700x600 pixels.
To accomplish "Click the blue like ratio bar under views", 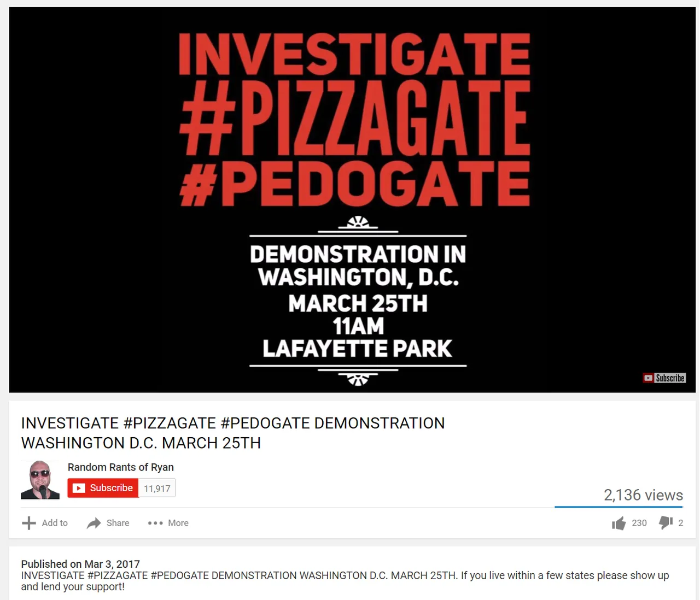I will point(619,507).
